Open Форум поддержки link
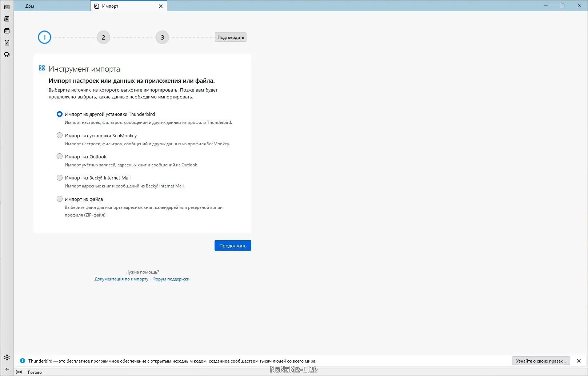This screenshot has width=588, height=376. click(x=171, y=279)
